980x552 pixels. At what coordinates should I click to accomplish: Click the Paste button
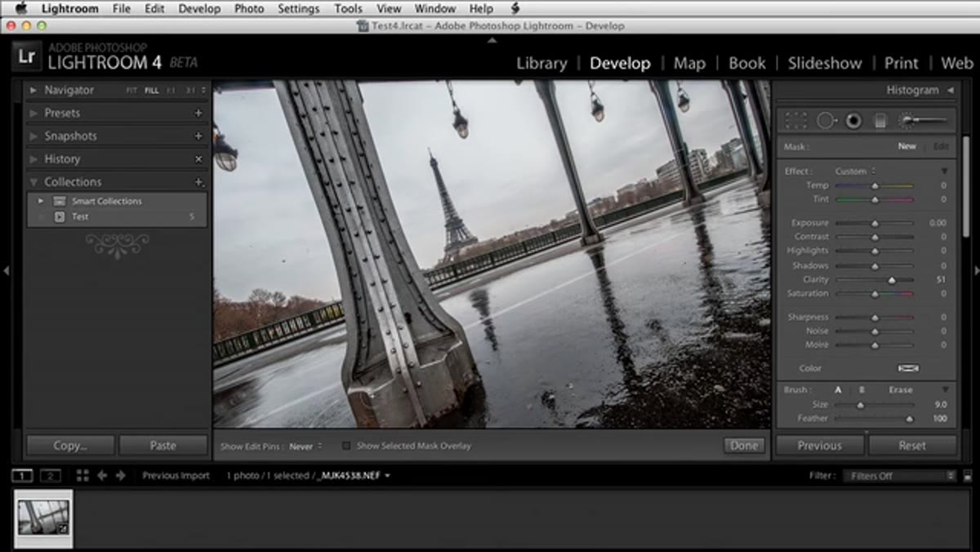click(163, 446)
